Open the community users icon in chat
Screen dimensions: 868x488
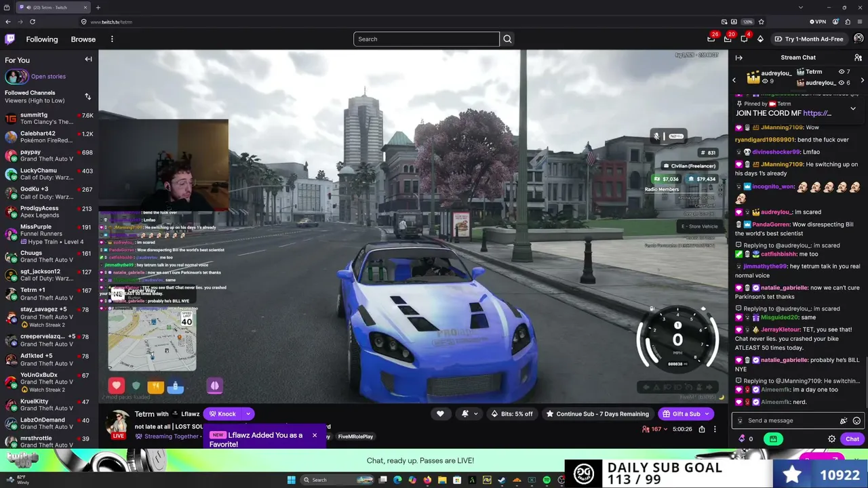coord(858,58)
